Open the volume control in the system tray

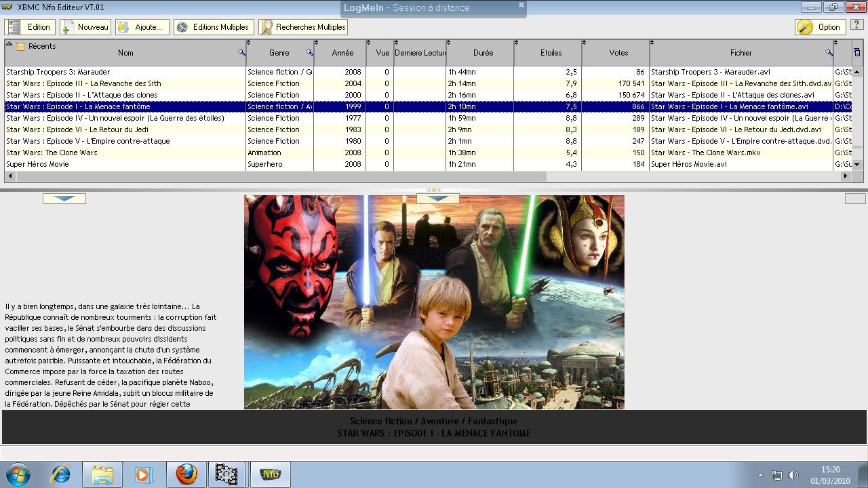793,475
